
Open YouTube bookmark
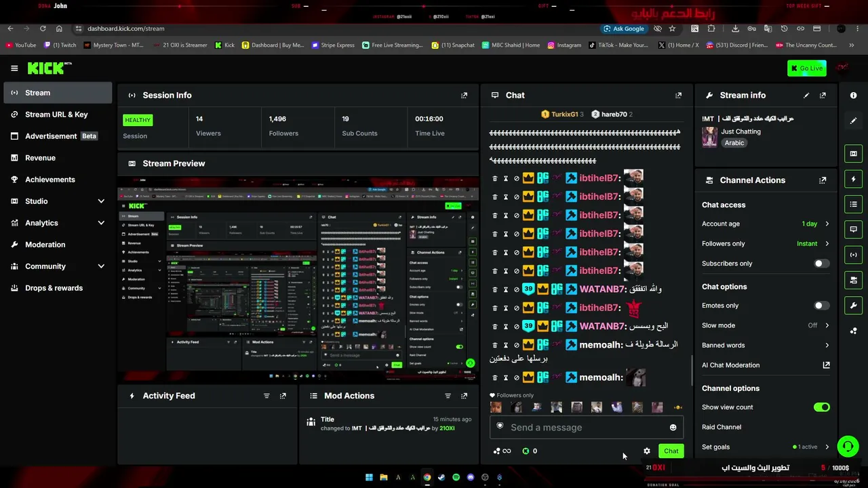coord(20,45)
